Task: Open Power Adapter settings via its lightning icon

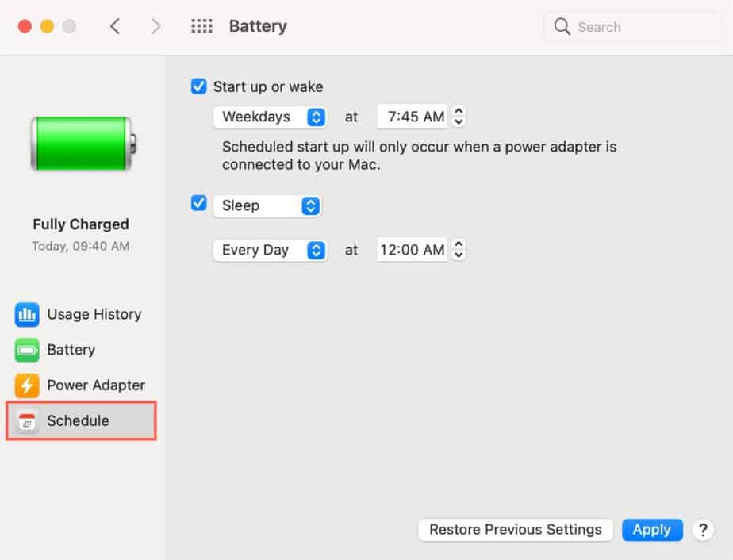Action: click(x=26, y=385)
